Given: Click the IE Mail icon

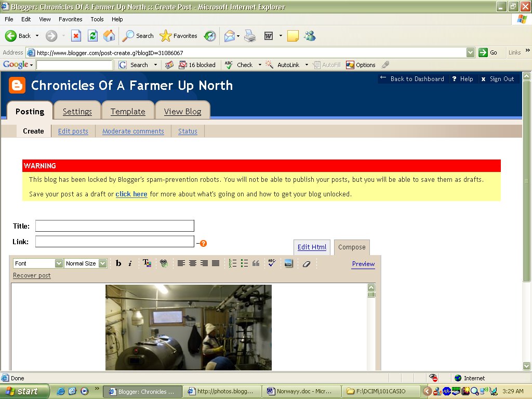Looking at the screenshot, I should pyautogui.click(x=230, y=36).
